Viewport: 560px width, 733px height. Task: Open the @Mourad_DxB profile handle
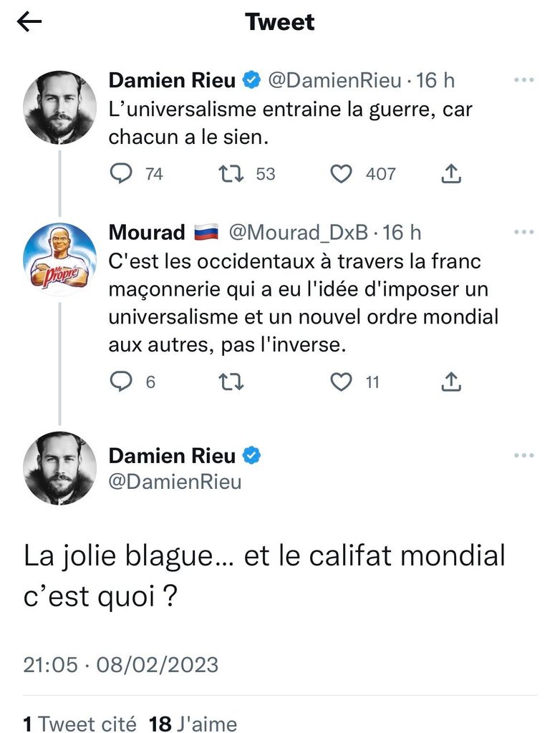(297, 232)
